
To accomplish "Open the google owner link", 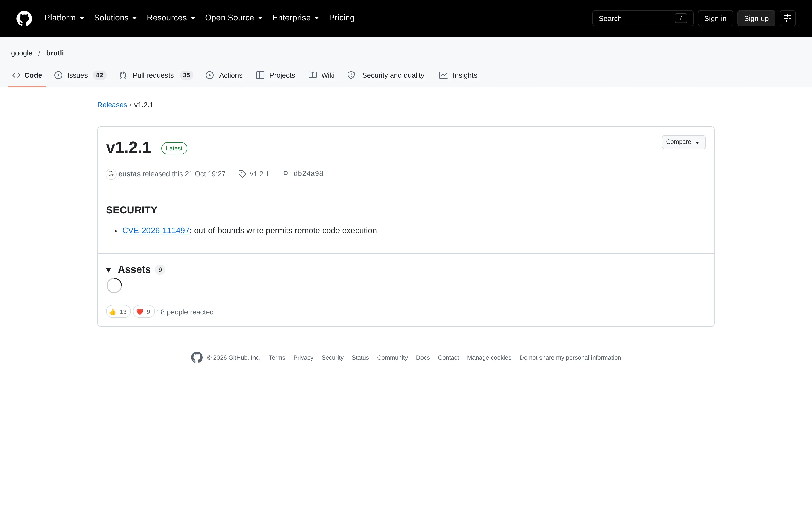I will (22, 53).
